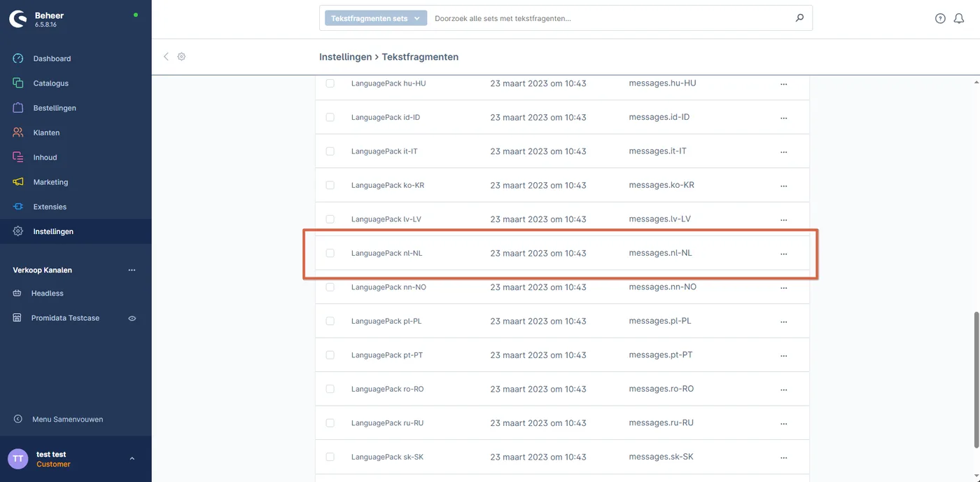Open LanguagePack pl-PL snippet set

[386, 321]
